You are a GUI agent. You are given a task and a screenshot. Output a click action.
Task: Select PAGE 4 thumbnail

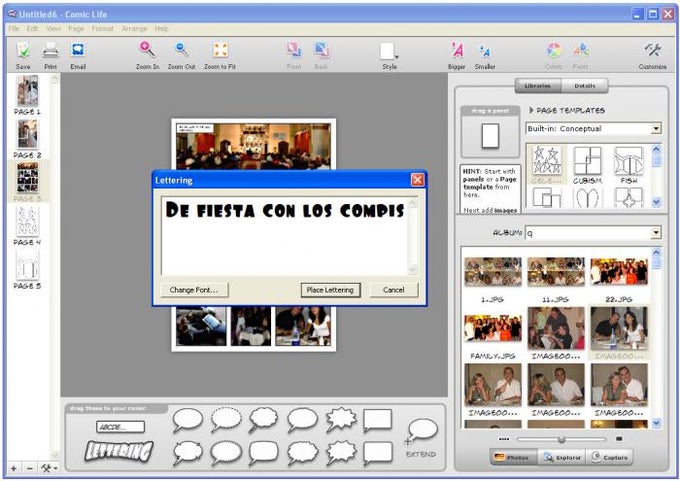point(27,221)
